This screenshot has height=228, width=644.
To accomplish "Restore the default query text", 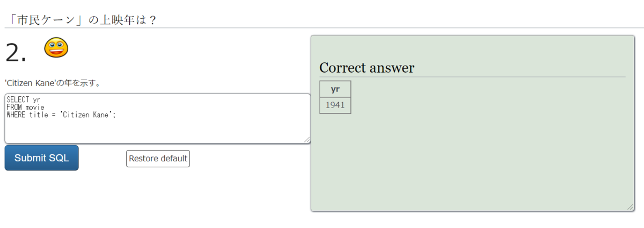I will click(x=158, y=159).
